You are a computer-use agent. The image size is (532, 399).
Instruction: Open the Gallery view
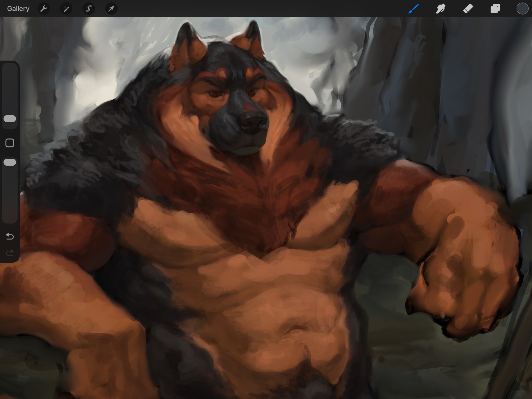[18, 9]
